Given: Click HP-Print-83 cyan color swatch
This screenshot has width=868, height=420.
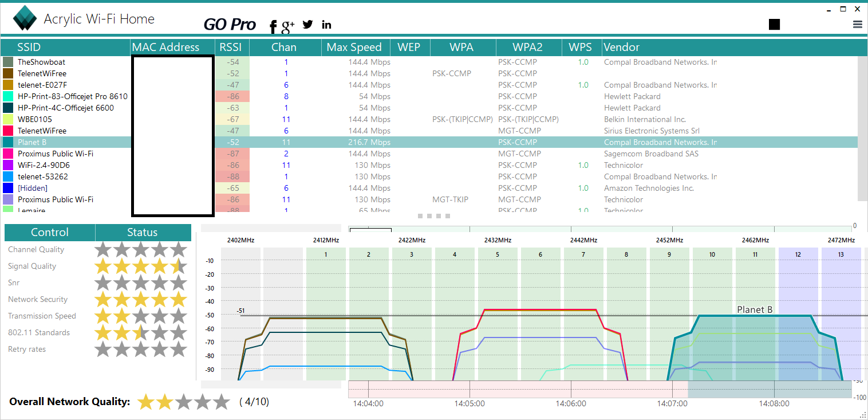Looking at the screenshot, I should (x=8, y=96).
